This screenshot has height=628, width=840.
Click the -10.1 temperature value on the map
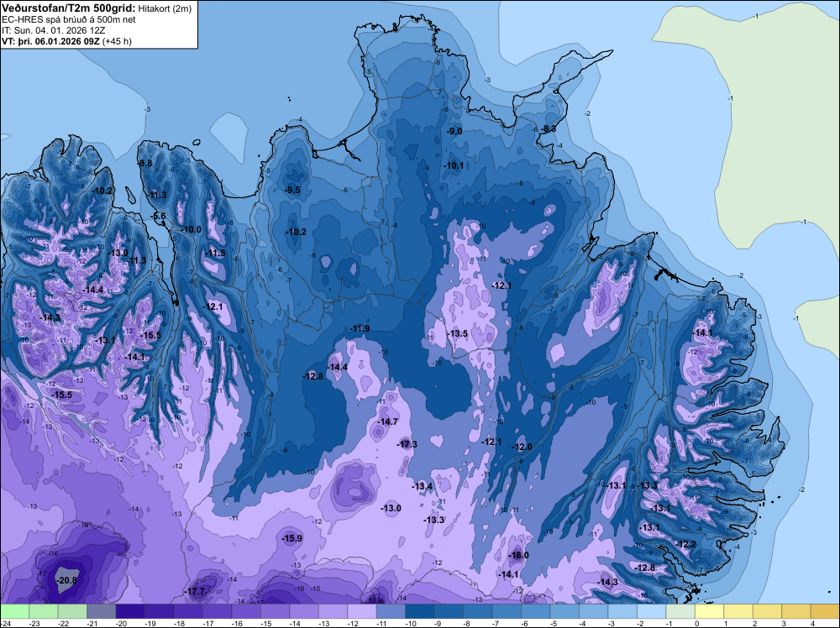pyautogui.click(x=454, y=166)
